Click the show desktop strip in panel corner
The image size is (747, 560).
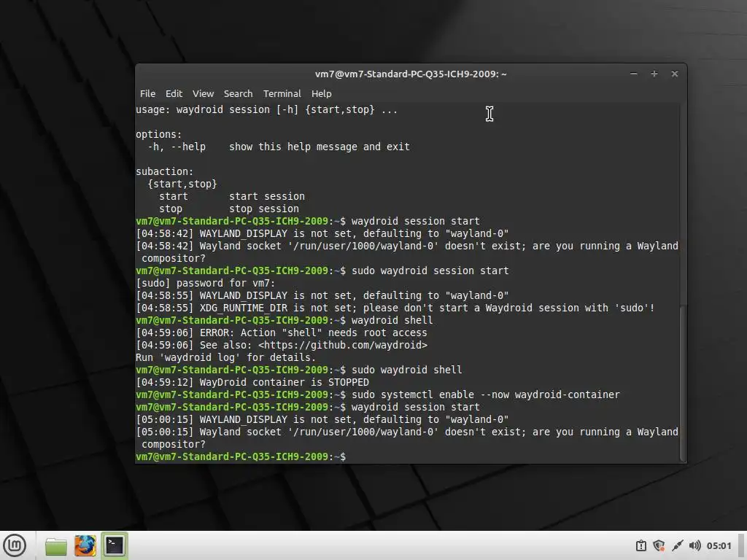pos(742,545)
